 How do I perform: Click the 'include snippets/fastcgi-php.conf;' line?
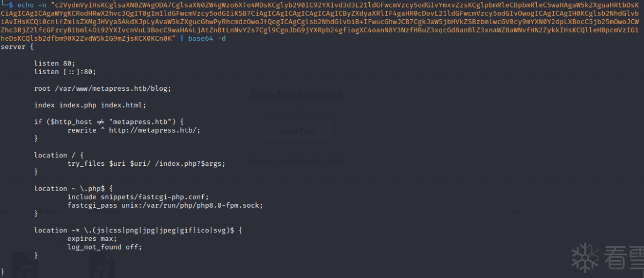click(x=137, y=197)
